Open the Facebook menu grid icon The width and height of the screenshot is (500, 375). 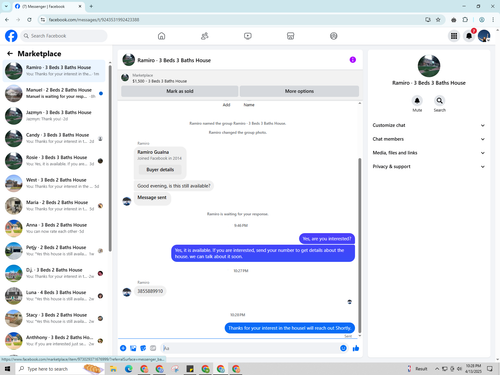[454, 36]
